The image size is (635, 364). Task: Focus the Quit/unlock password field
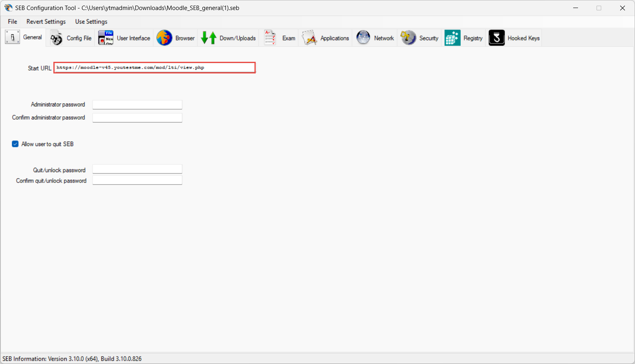click(x=137, y=169)
